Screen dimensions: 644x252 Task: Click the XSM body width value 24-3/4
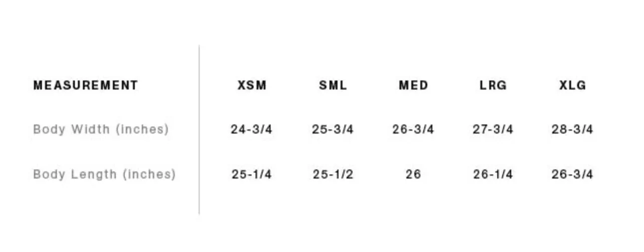coord(252,129)
